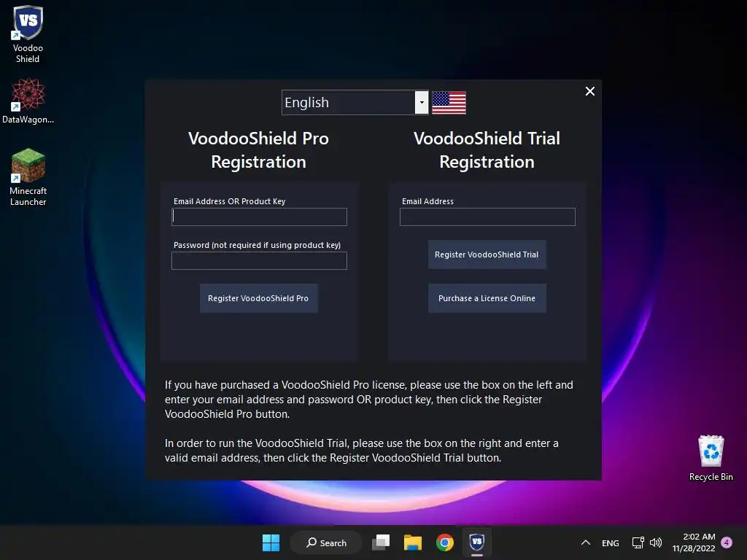
Task: Show hidden system tray icons
Action: tap(586, 542)
